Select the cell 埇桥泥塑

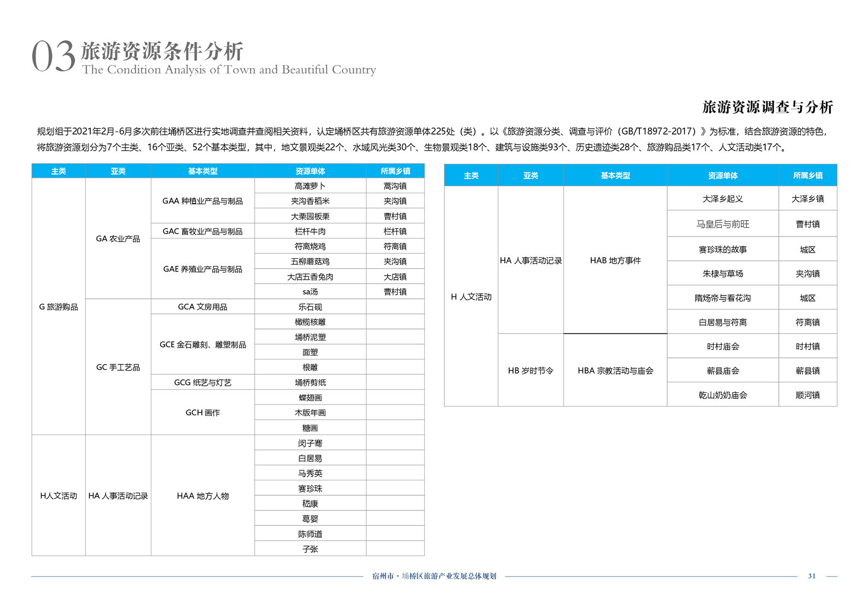310,337
